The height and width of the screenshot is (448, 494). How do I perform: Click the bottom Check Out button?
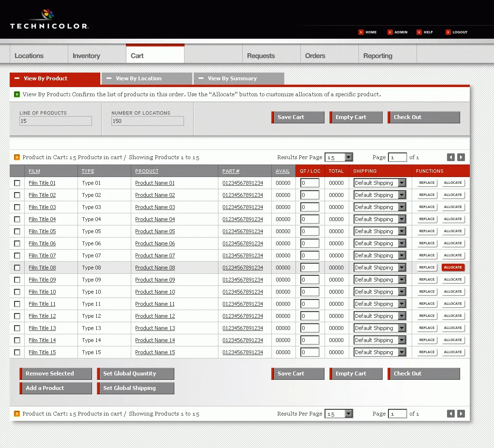(423, 373)
